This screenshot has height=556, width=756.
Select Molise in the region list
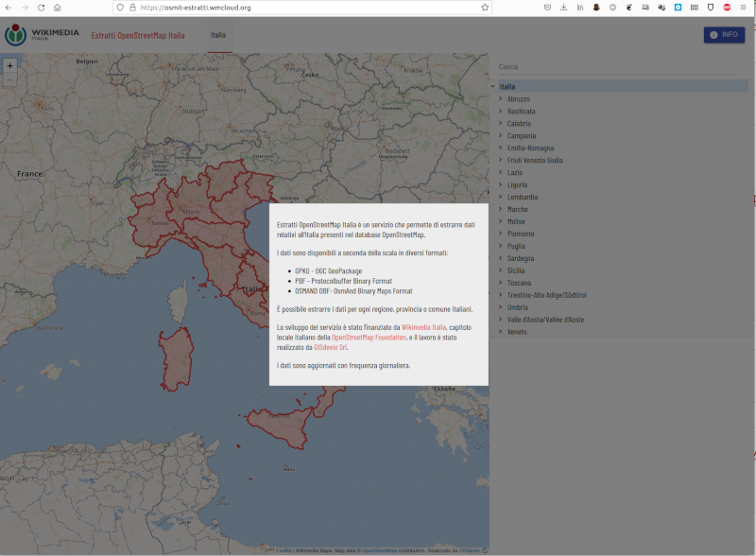516,221
